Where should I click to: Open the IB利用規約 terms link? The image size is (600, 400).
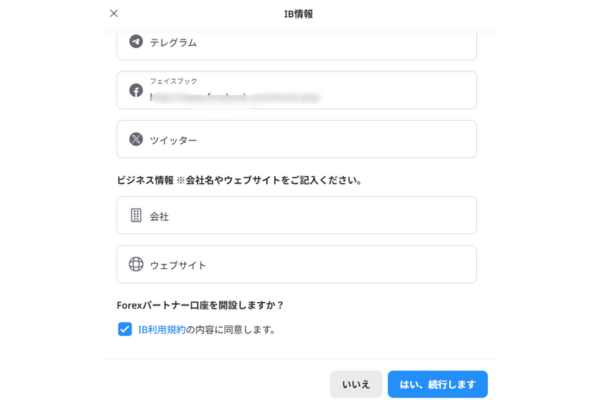click(x=161, y=330)
